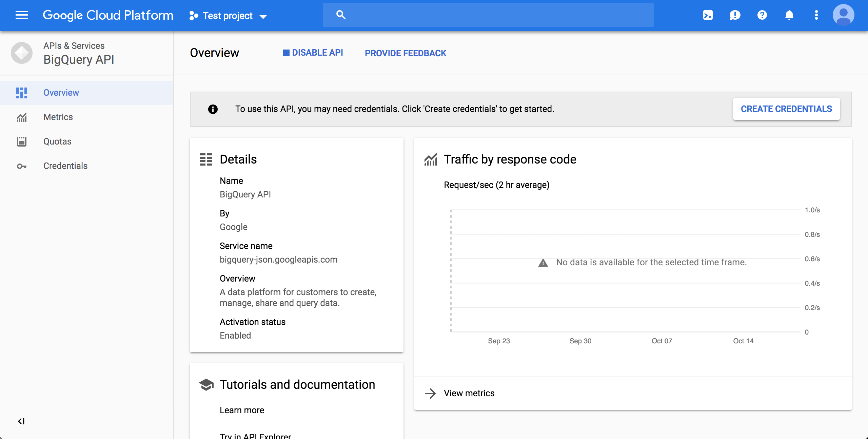Click the help question mark icon
Screen dimensions: 868x439
point(762,15)
